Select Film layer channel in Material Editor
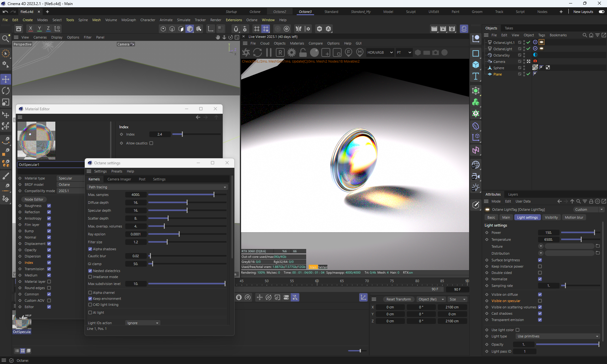 (32, 225)
